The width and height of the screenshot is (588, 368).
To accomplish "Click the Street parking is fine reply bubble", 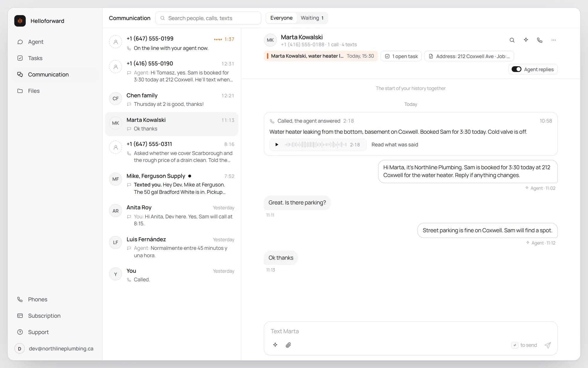I will (487, 230).
